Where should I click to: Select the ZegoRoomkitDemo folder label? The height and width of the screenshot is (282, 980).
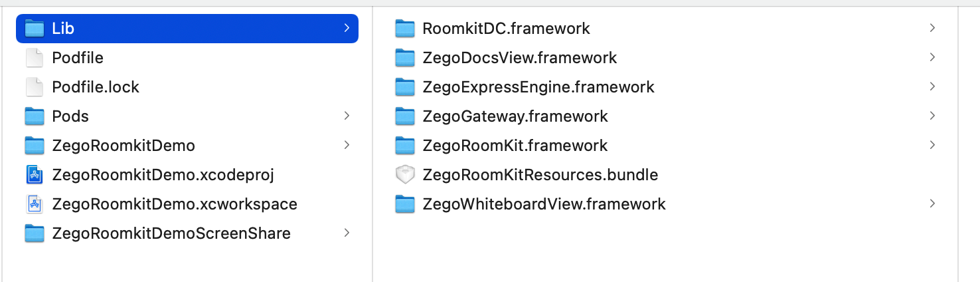pos(123,146)
